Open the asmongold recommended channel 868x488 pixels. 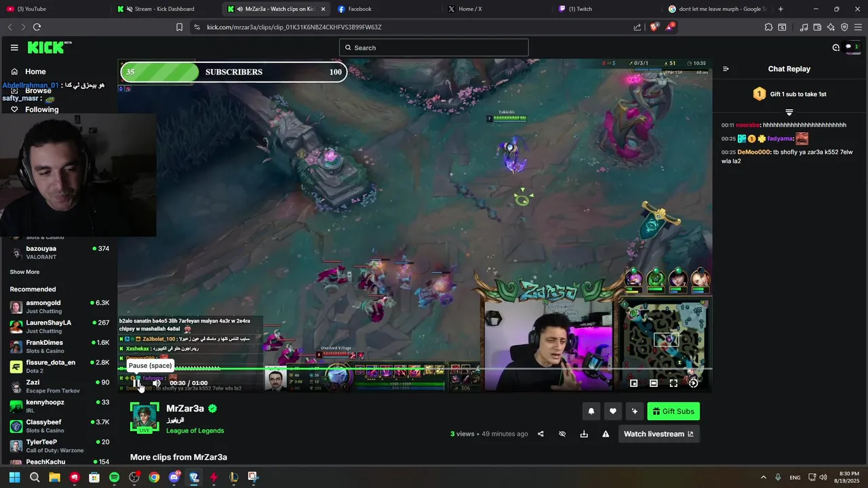59,307
